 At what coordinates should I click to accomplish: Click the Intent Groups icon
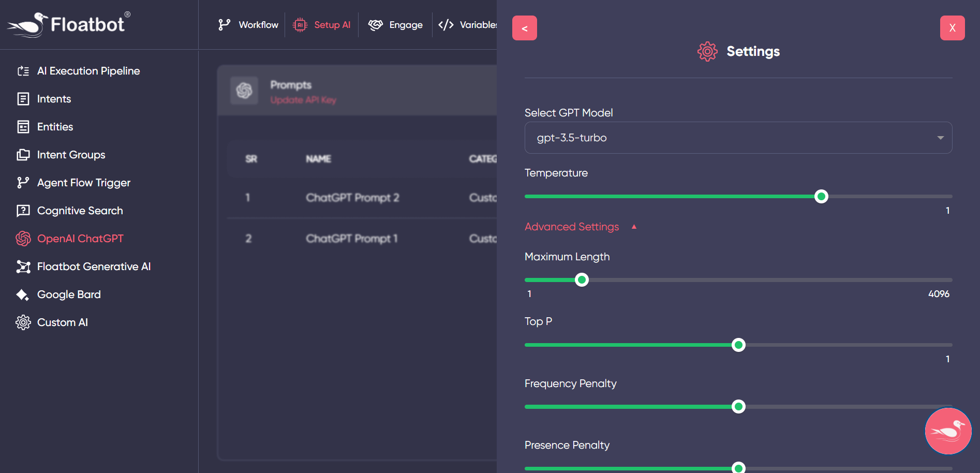(23, 155)
